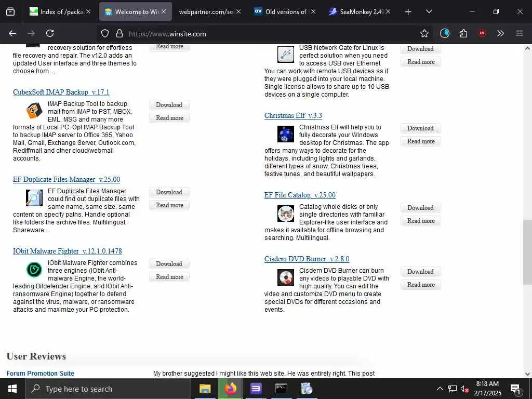Close the SeaMonkey 2.49 tab
532x399 pixels.
[388, 11]
